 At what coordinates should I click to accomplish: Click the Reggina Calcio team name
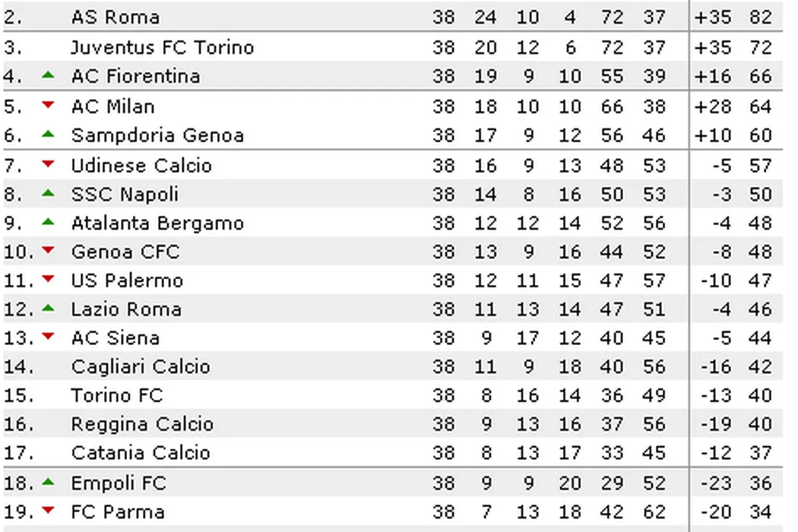142,425
